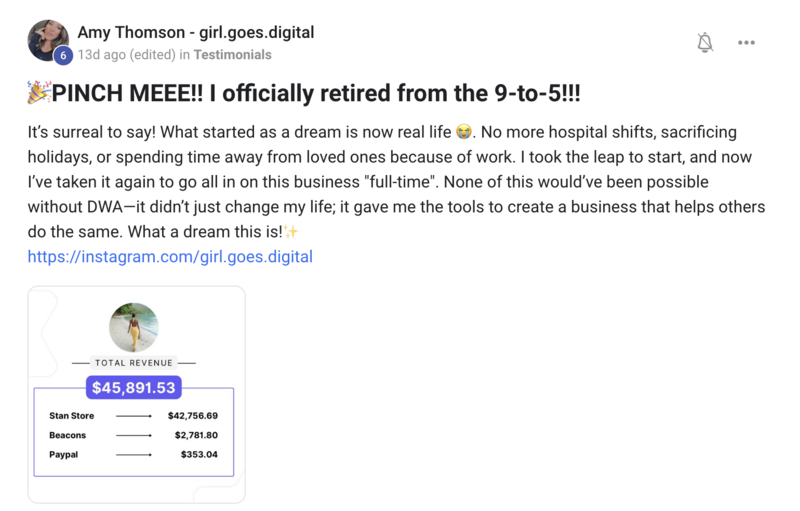Viewport: 800px width, 511px height.
Task: Toggle the notification bell for this post
Action: 705,42
